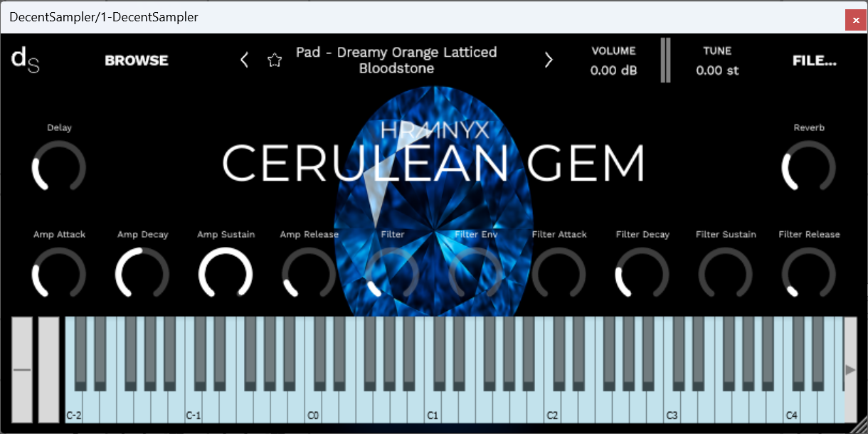Viewport: 868px width, 434px height.
Task: Advance to the next preset
Action: [549, 60]
